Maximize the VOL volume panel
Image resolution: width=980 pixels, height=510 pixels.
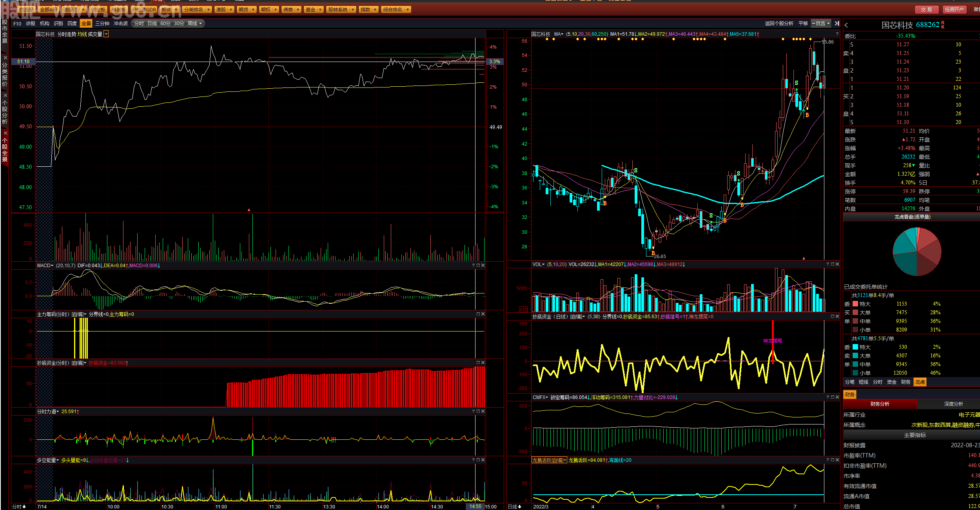point(833,264)
